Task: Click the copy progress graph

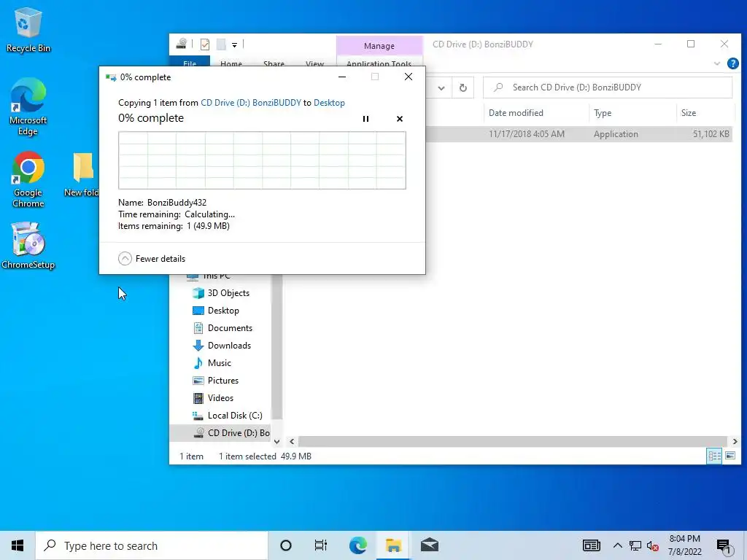Action: [262, 160]
